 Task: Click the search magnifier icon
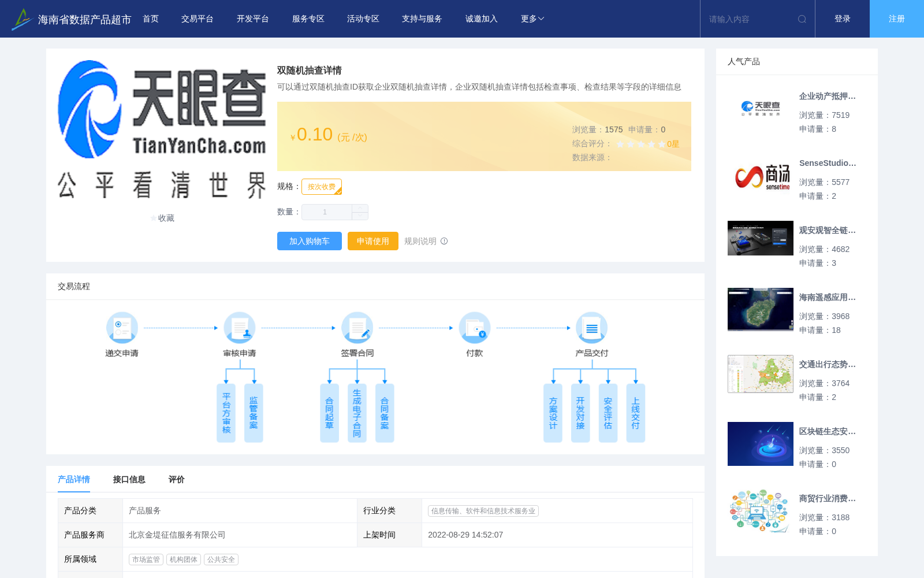[802, 19]
